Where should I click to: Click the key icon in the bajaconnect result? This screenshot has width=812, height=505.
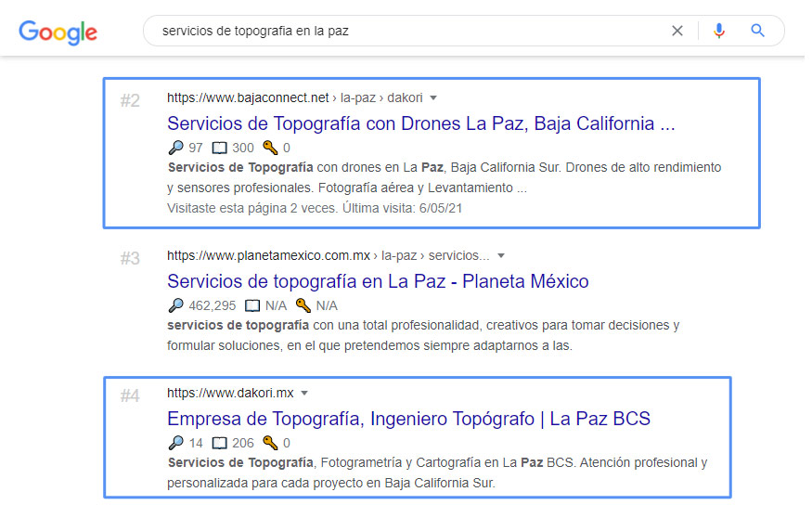click(x=270, y=148)
